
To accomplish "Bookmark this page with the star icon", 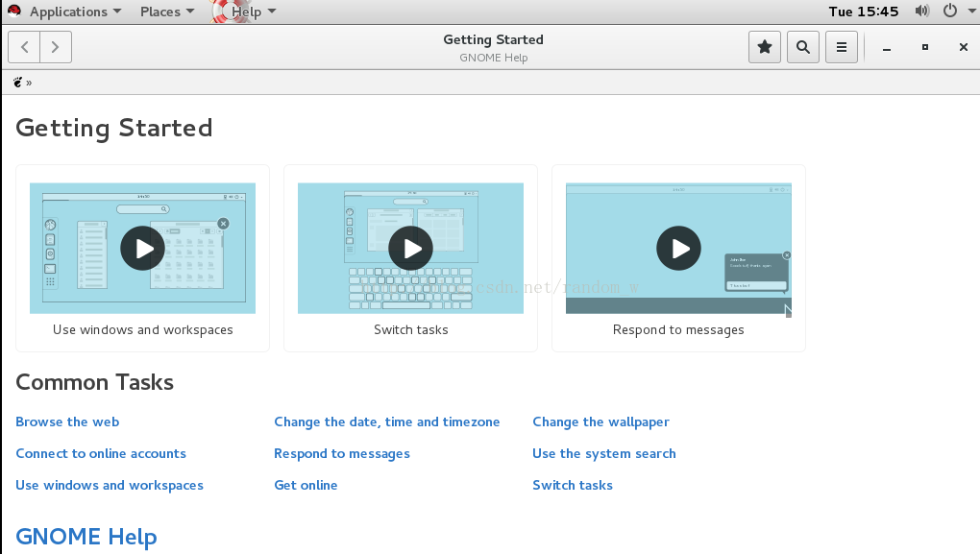I will pos(765,47).
